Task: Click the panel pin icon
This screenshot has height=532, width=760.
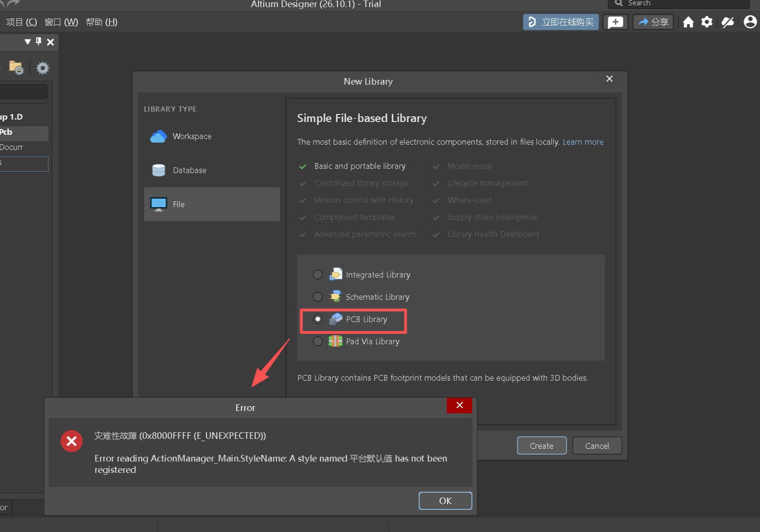Action: click(x=39, y=42)
